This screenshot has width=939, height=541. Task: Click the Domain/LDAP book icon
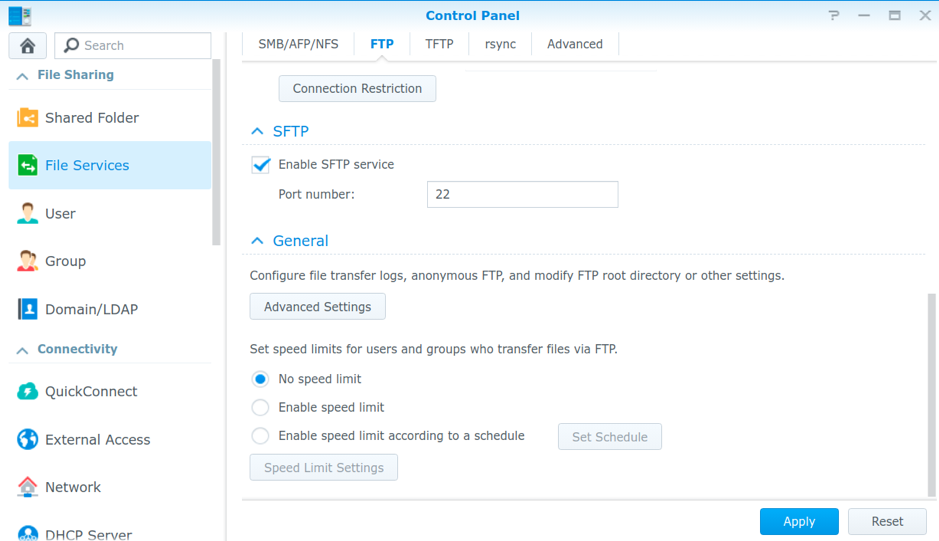(x=27, y=310)
